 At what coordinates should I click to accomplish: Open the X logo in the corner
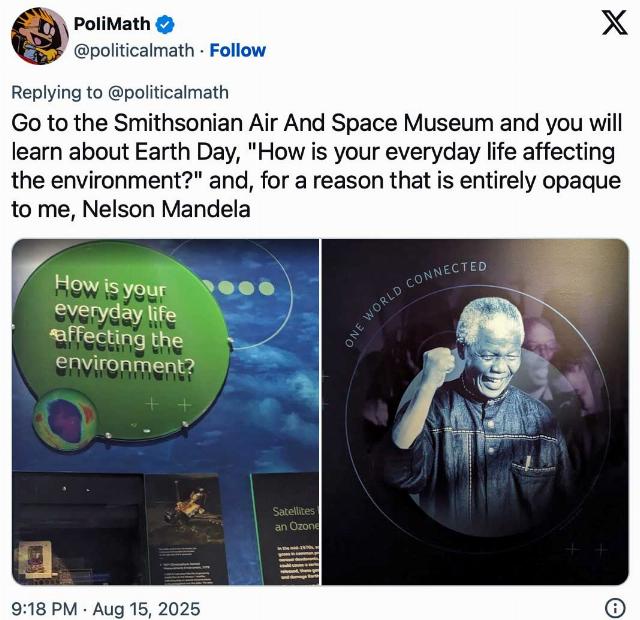point(614,24)
